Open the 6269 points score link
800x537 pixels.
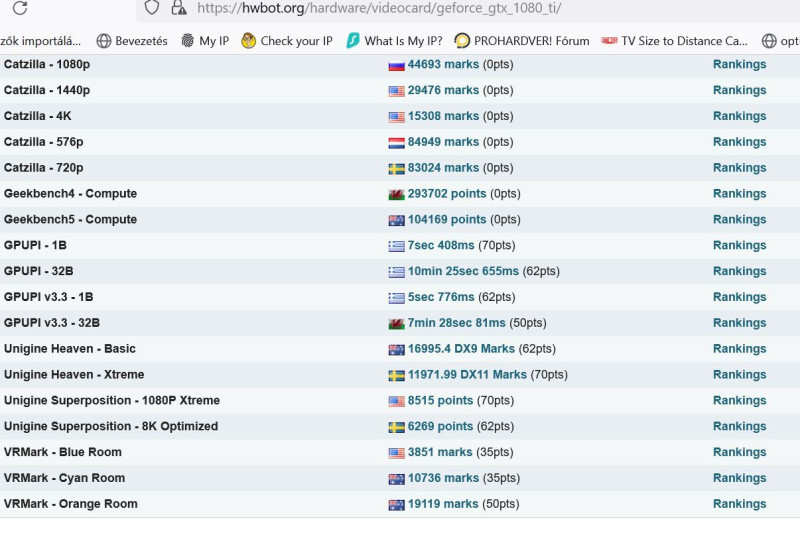click(x=440, y=426)
